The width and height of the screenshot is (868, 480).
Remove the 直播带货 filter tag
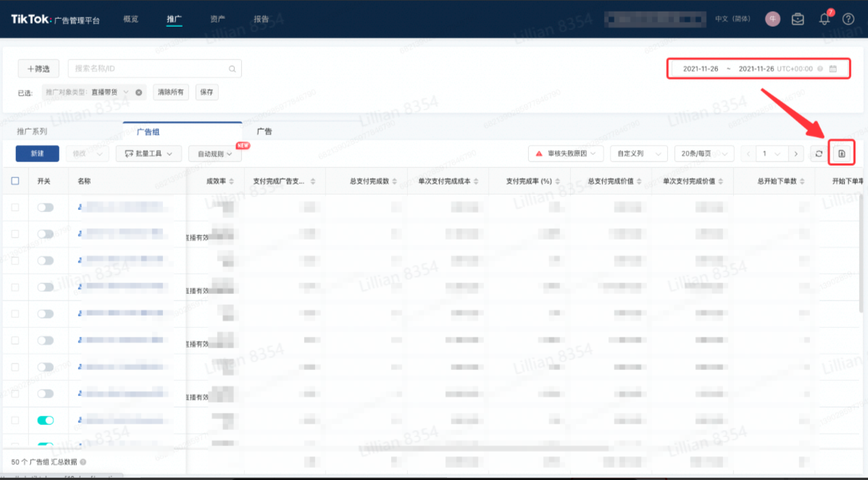point(138,93)
